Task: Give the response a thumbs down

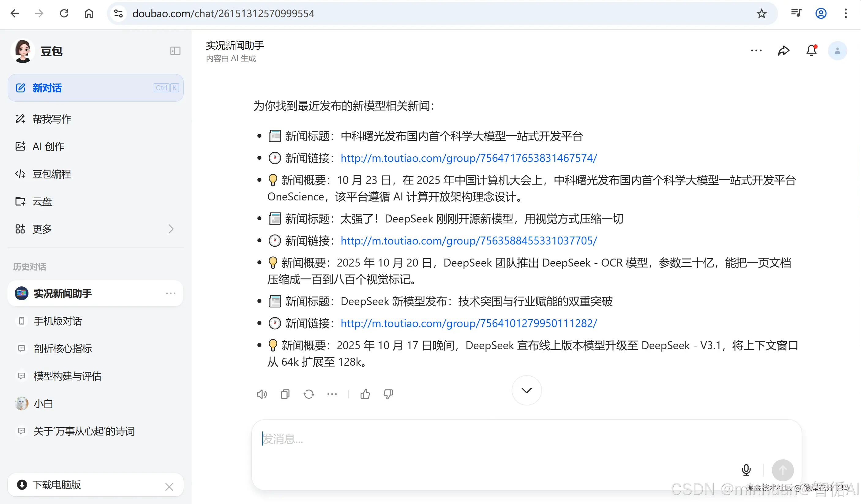Action: tap(388, 394)
